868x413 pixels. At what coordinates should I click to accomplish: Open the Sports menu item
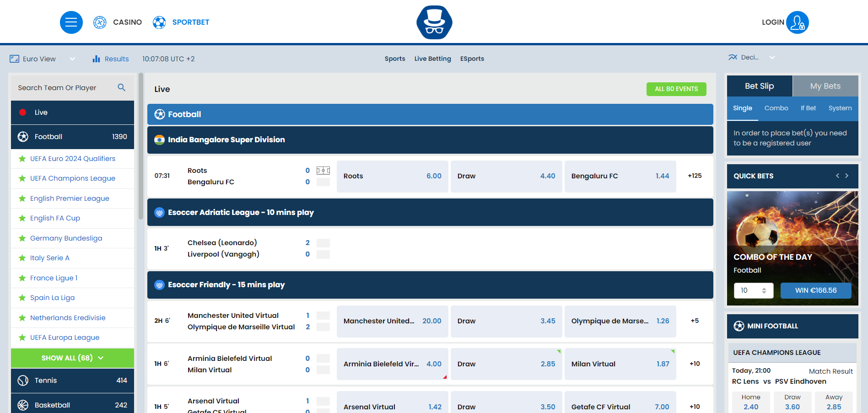click(395, 59)
